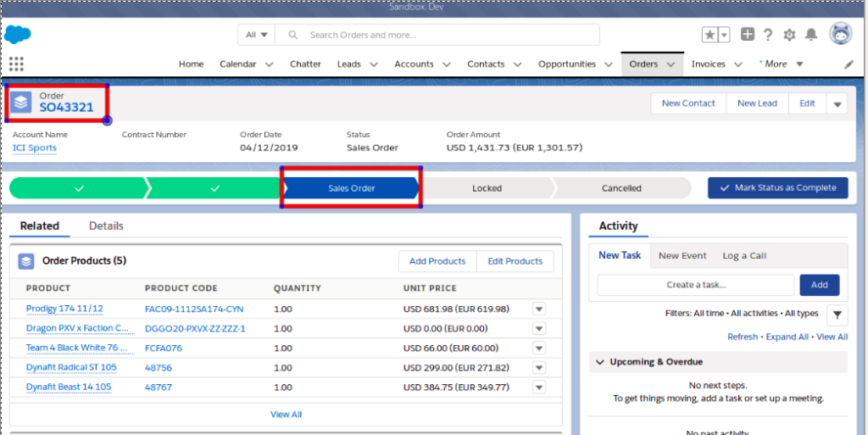
Task: Open the Favorites star icon
Action: pos(710,35)
